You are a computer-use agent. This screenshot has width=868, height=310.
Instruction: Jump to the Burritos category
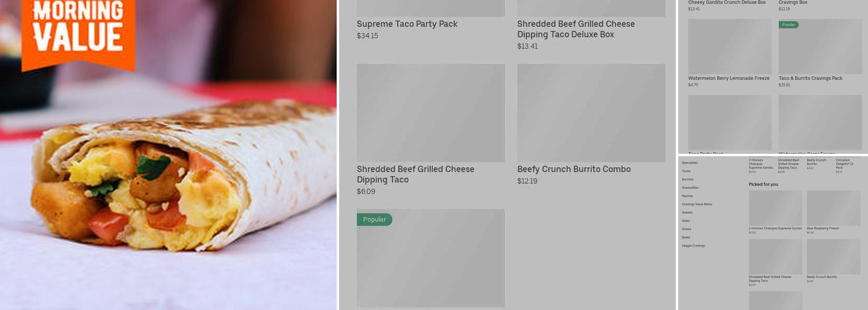[x=688, y=179]
